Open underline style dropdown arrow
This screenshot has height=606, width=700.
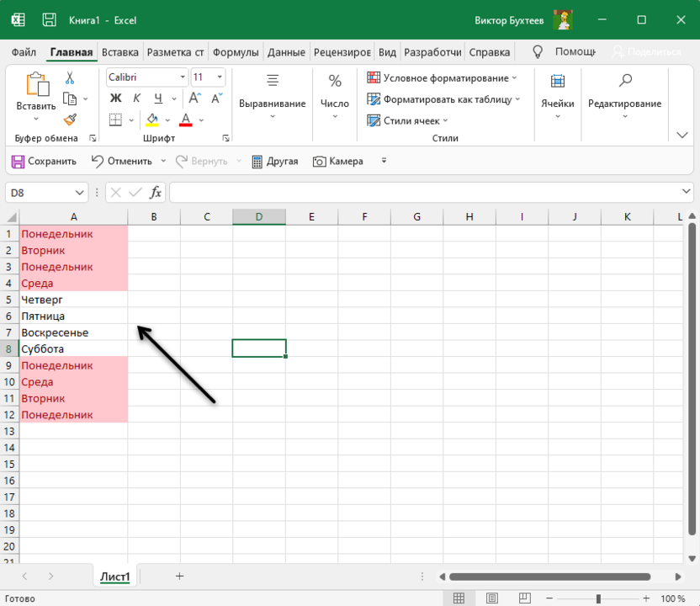click(x=174, y=98)
